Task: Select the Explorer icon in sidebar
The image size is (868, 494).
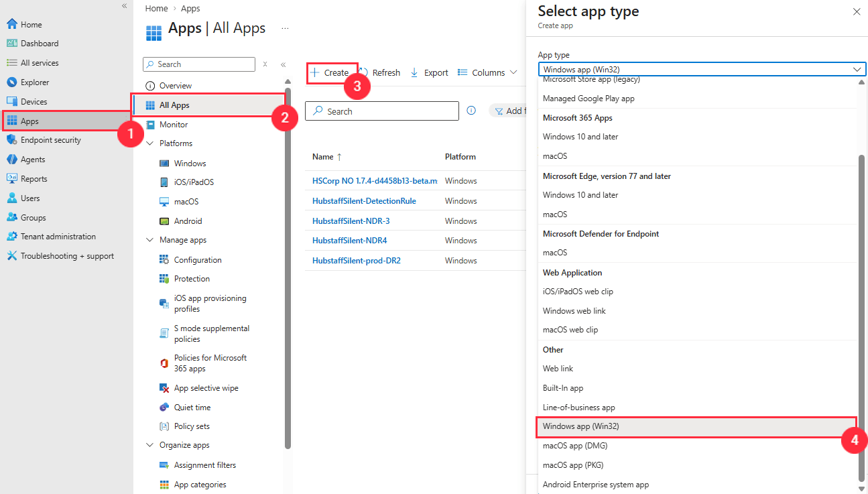Action: tap(11, 82)
